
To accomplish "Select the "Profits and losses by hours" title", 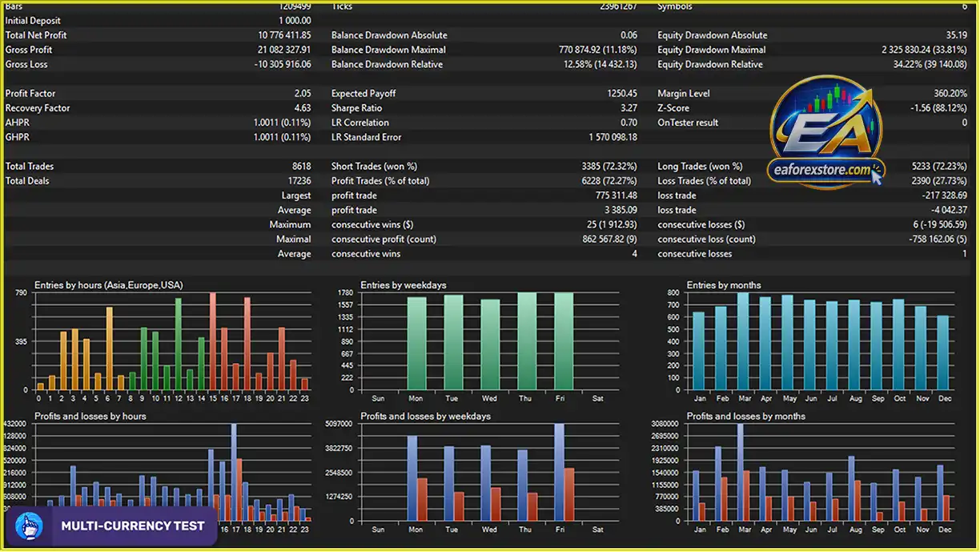I will click(x=90, y=417).
